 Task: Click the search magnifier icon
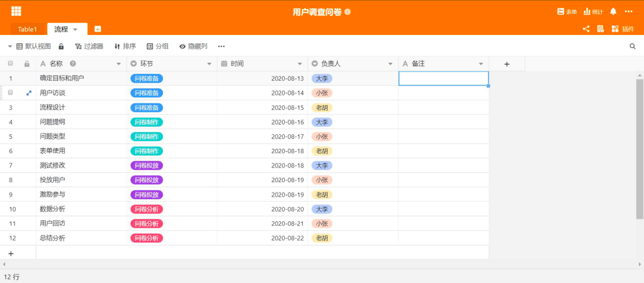tap(632, 46)
